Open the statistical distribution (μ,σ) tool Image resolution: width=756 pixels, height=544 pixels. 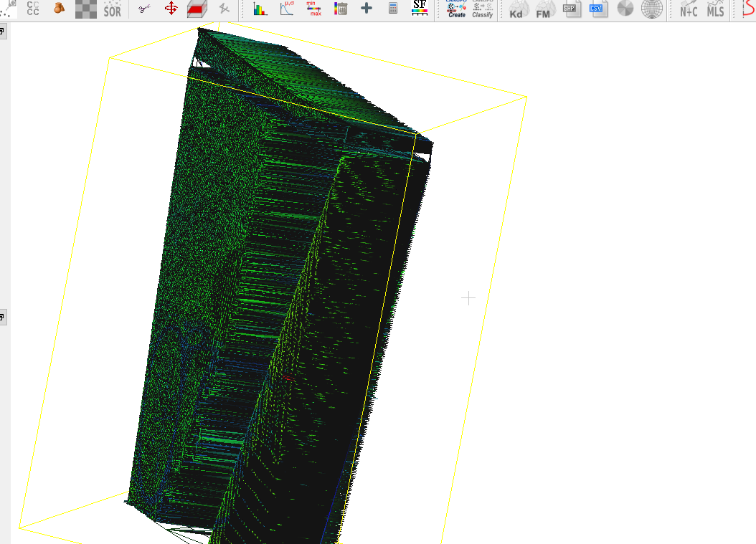(286, 9)
